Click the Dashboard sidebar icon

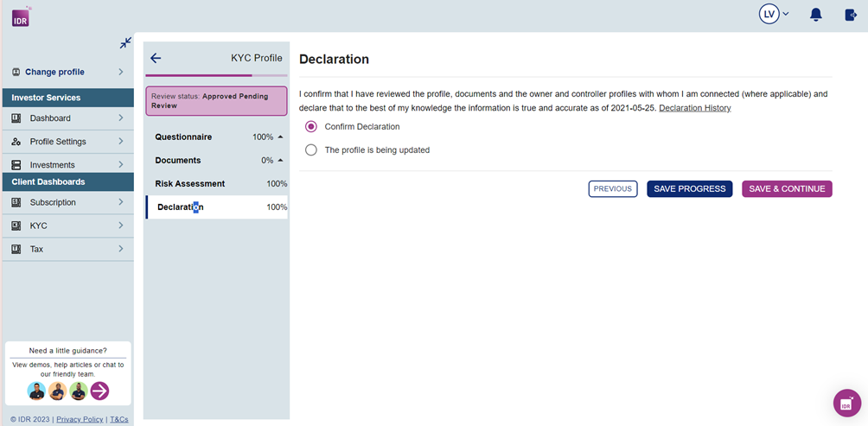pyautogui.click(x=16, y=118)
